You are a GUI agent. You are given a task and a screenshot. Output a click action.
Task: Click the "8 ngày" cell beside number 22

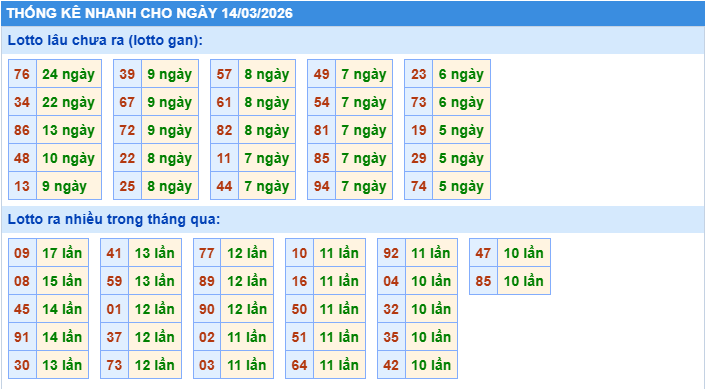click(170, 158)
